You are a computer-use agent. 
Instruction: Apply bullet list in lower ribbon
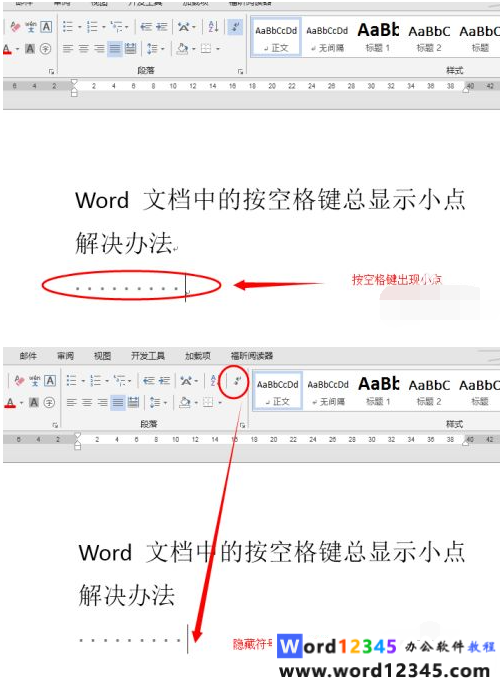coord(71,381)
